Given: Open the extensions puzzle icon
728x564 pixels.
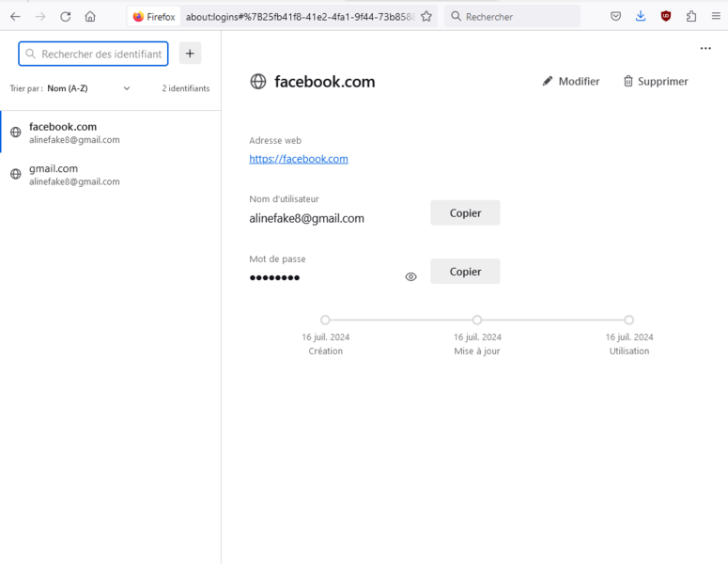Looking at the screenshot, I should click(691, 16).
